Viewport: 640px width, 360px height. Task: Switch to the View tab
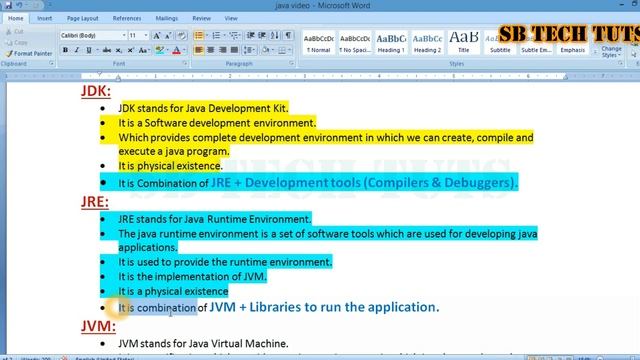[231, 18]
